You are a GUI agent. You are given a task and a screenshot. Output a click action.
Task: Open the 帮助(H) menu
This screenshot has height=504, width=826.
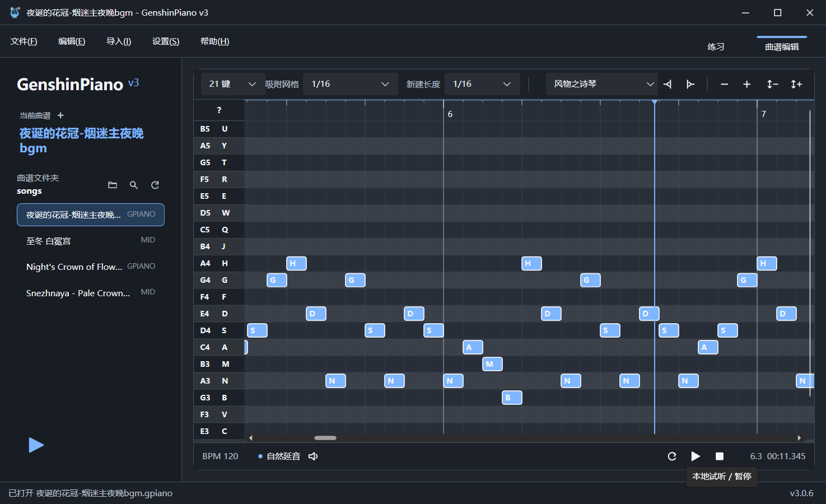click(215, 41)
